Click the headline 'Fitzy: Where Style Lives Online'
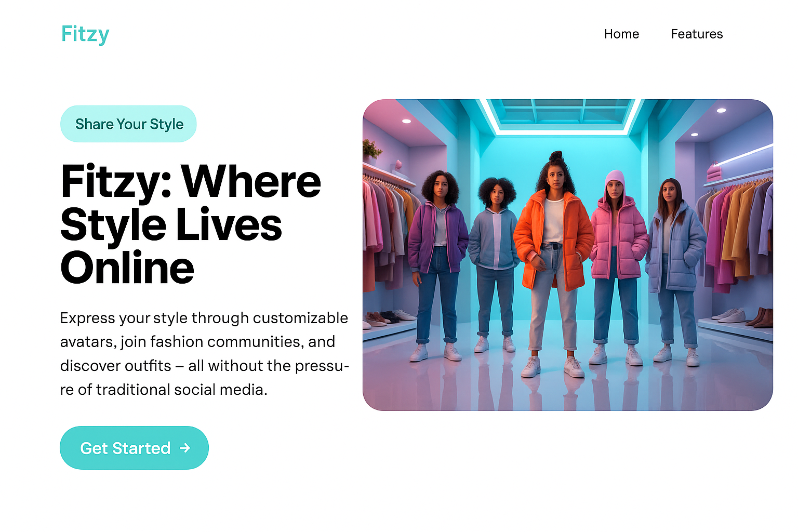 [x=190, y=224]
